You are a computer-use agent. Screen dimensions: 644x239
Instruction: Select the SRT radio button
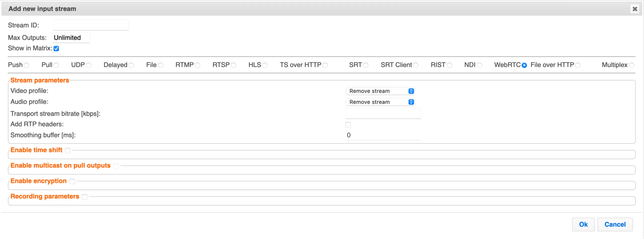pyautogui.click(x=366, y=65)
